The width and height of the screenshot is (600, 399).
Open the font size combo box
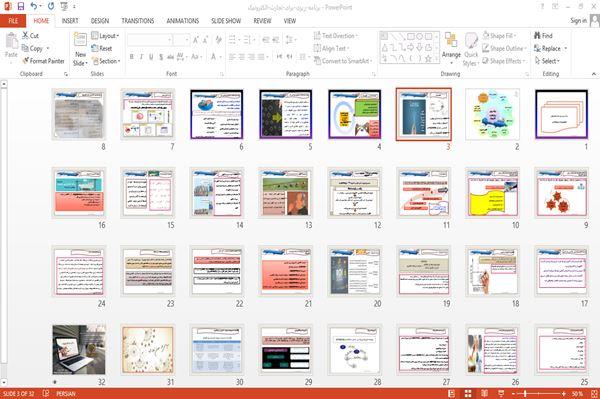coord(181,40)
